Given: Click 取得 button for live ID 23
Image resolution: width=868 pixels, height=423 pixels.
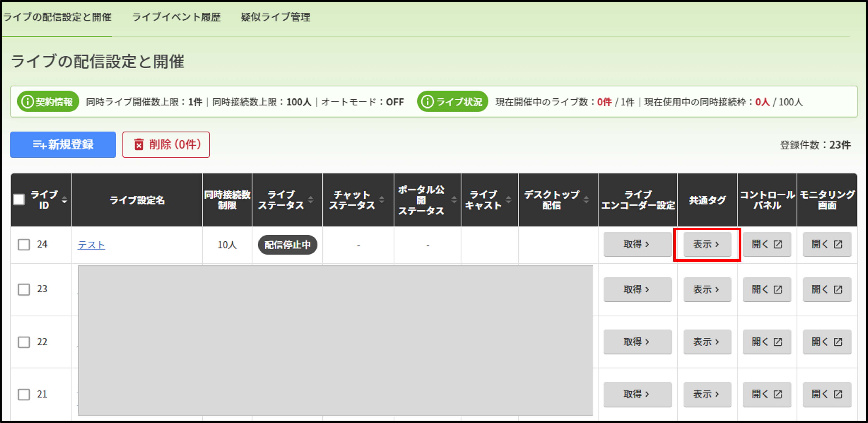Looking at the screenshot, I should pos(637,290).
